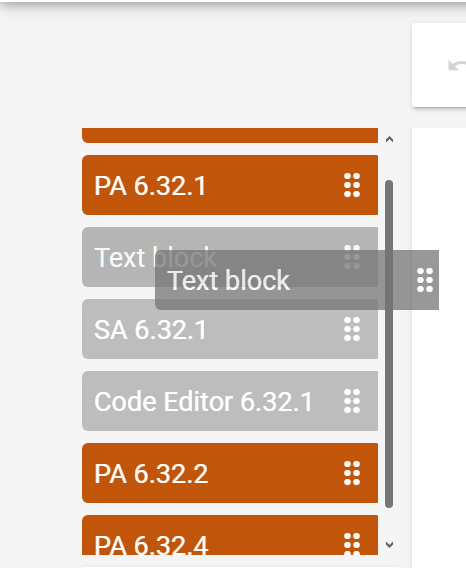Click the list scroll down arrow
Viewport: 466px width, 568px height.
coord(390,544)
